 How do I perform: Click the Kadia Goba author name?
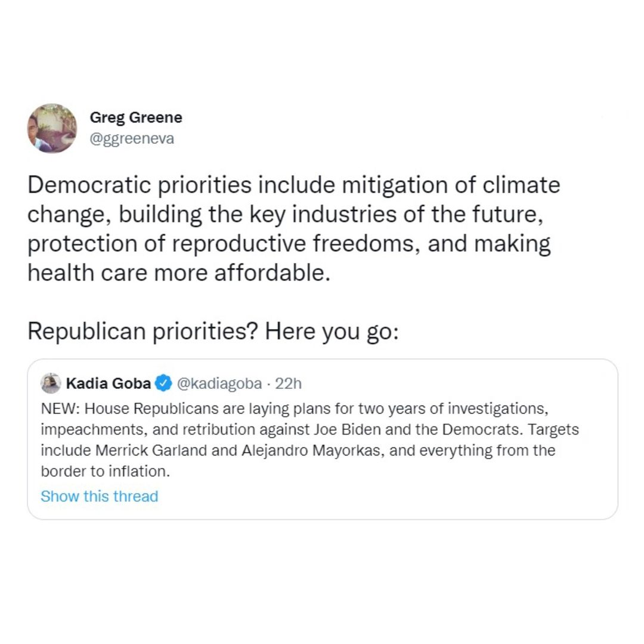[108, 383]
